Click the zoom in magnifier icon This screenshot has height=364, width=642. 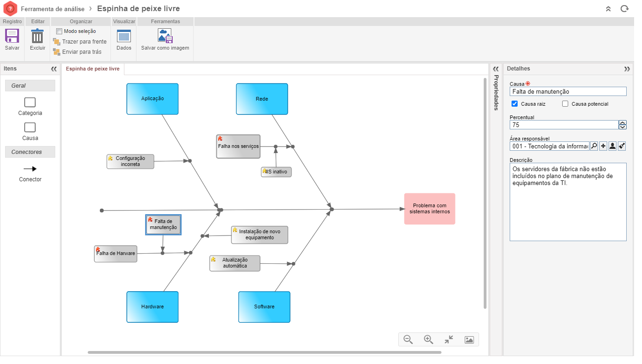tap(428, 339)
